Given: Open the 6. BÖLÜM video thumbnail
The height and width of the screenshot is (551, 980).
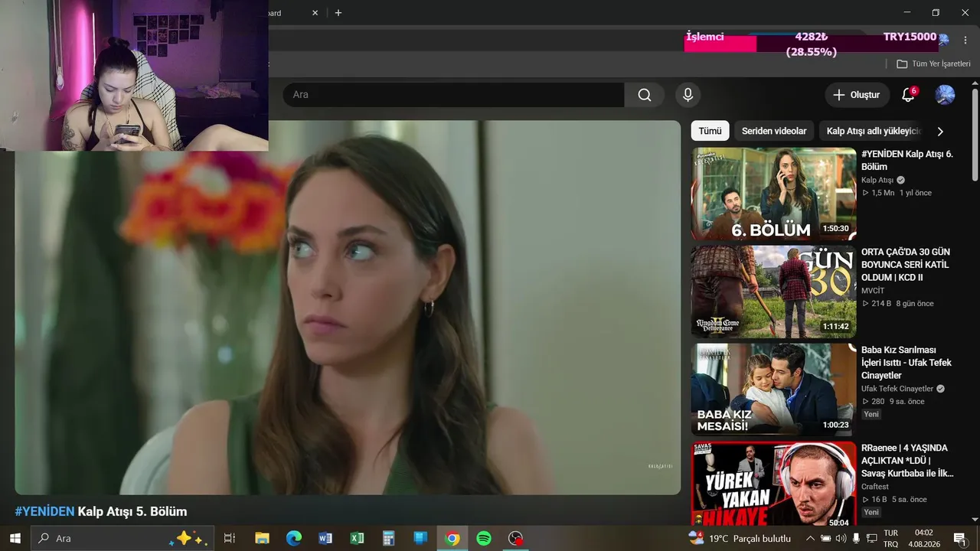Looking at the screenshot, I should [x=773, y=194].
